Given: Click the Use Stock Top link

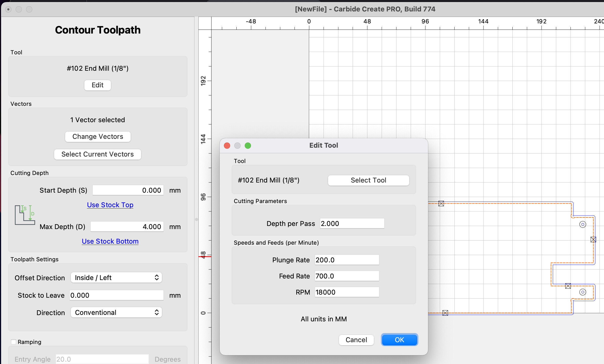Looking at the screenshot, I should pos(110,205).
